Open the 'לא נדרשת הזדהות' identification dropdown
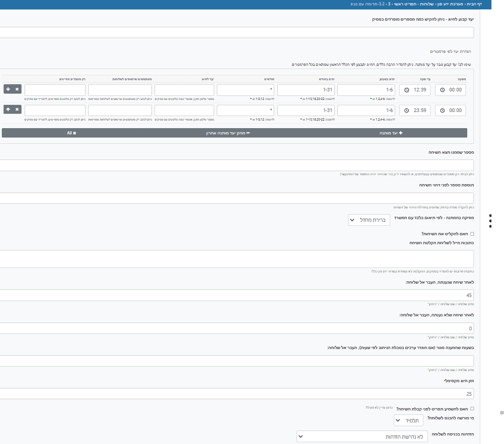 pyautogui.click(x=362, y=436)
